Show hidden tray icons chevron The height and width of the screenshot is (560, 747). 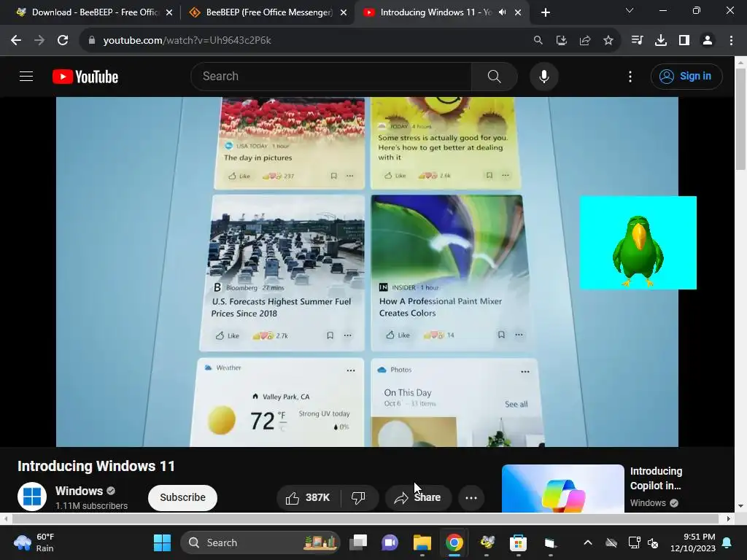pos(588,542)
